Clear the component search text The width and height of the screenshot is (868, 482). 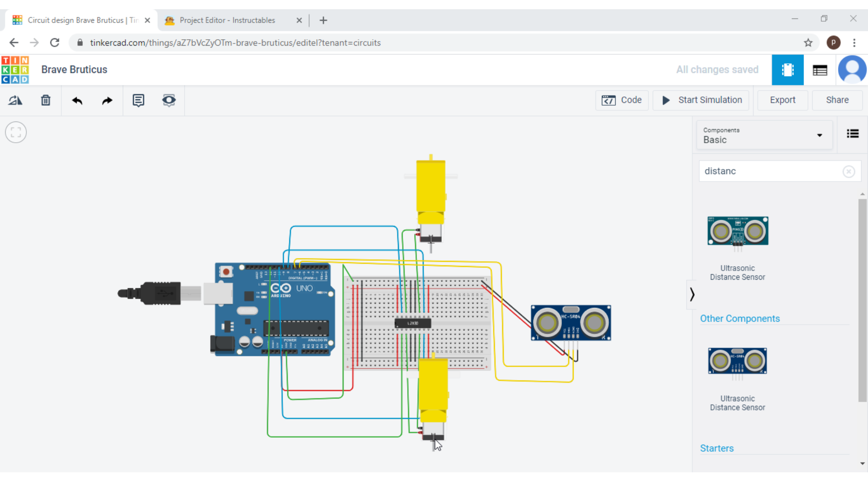coord(849,172)
